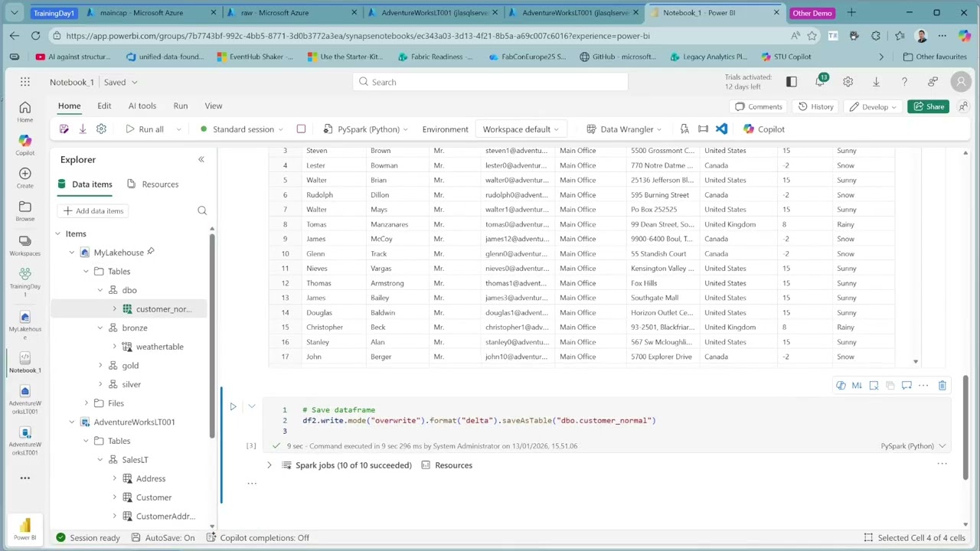
Task: Open the Edit ribbon tab
Action: click(104, 106)
